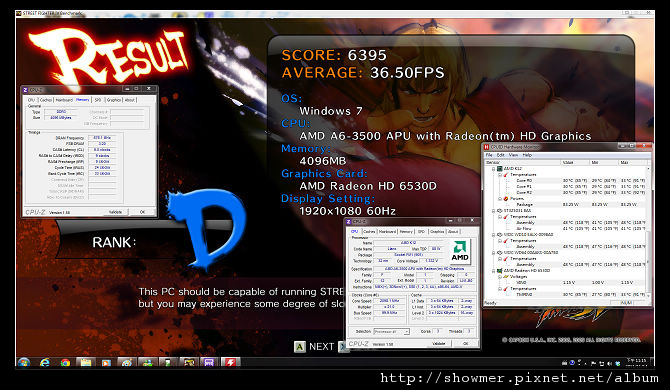Viewport: 670px width, 390px height.
Task: Switch to Graphics tab in bottom CPU-Z window
Action: pos(437,232)
